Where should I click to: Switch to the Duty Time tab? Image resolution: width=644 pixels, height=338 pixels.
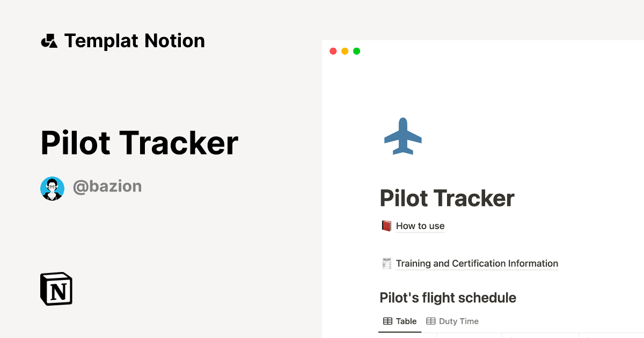(x=458, y=321)
